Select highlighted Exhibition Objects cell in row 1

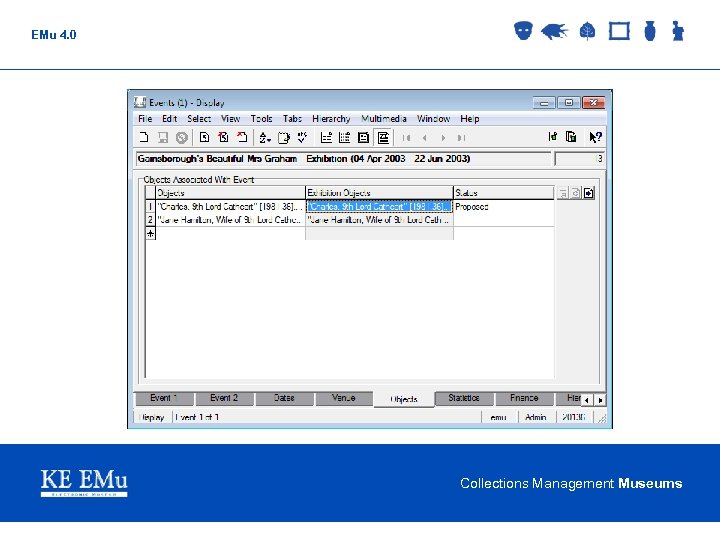(379, 207)
